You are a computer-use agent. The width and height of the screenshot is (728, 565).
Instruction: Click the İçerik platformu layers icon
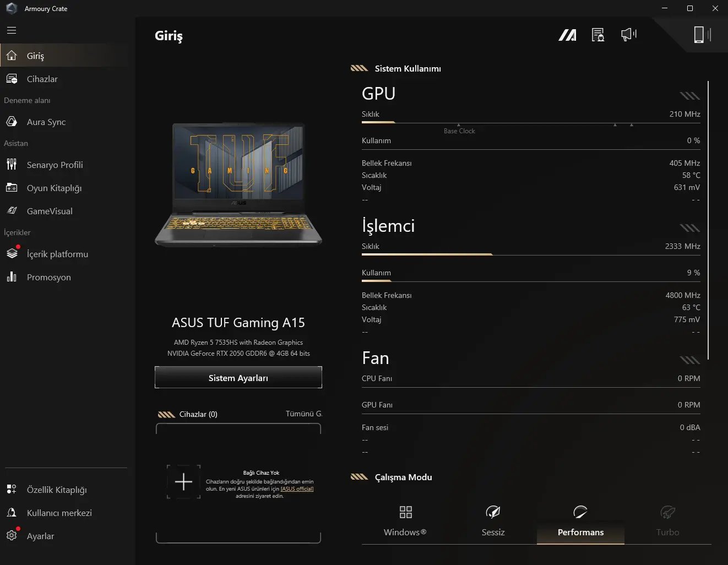(x=12, y=254)
